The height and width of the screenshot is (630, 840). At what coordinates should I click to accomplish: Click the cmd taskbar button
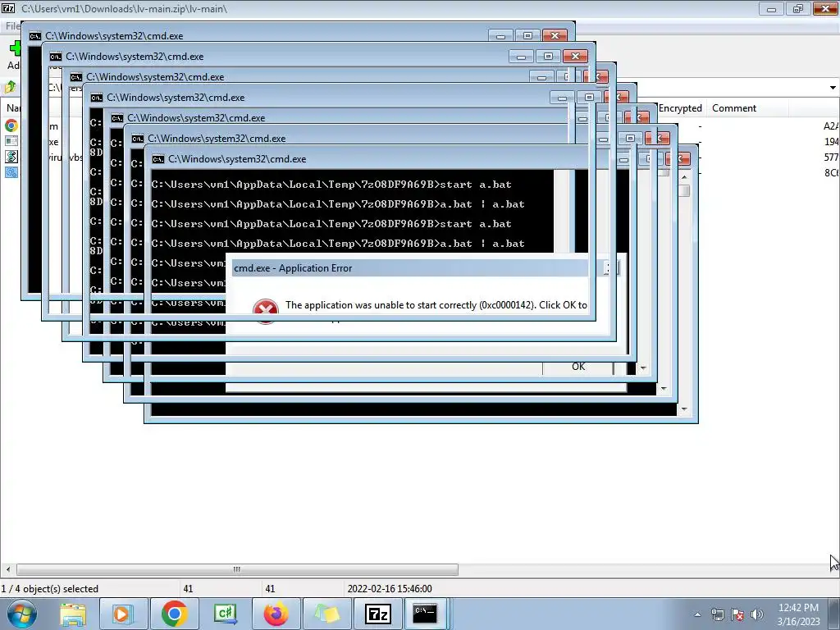pos(426,614)
